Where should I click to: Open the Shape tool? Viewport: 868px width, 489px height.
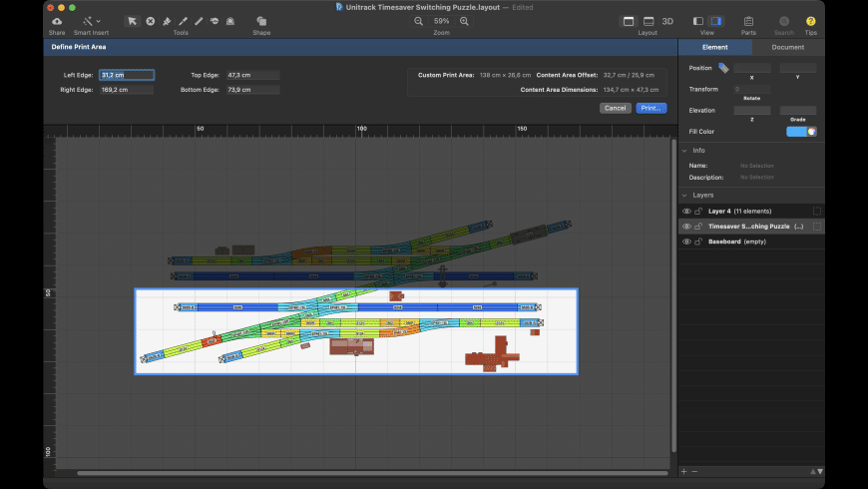pos(261,21)
